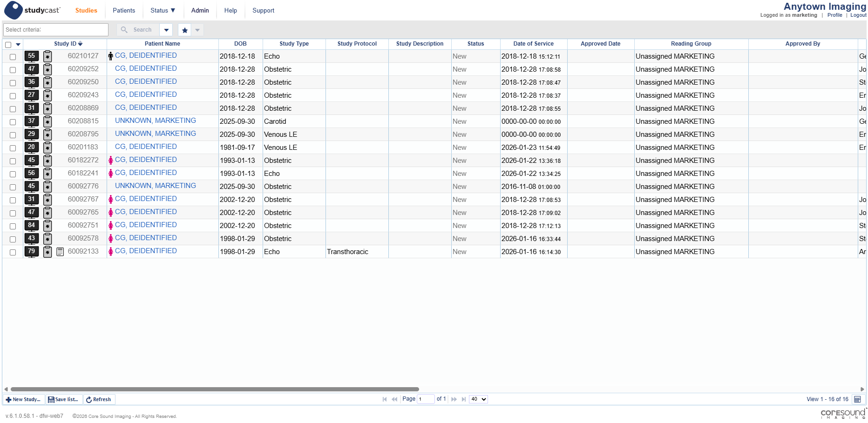The width and height of the screenshot is (868, 423).
Task: Click image count badge for study 60208795
Action: 32,134
